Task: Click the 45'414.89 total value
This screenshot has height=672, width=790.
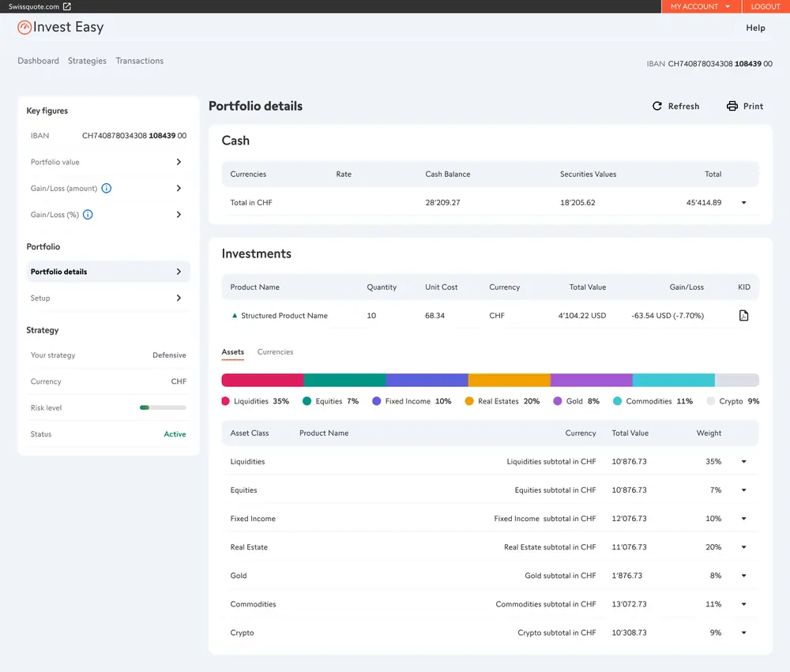Action: pos(704,202)
